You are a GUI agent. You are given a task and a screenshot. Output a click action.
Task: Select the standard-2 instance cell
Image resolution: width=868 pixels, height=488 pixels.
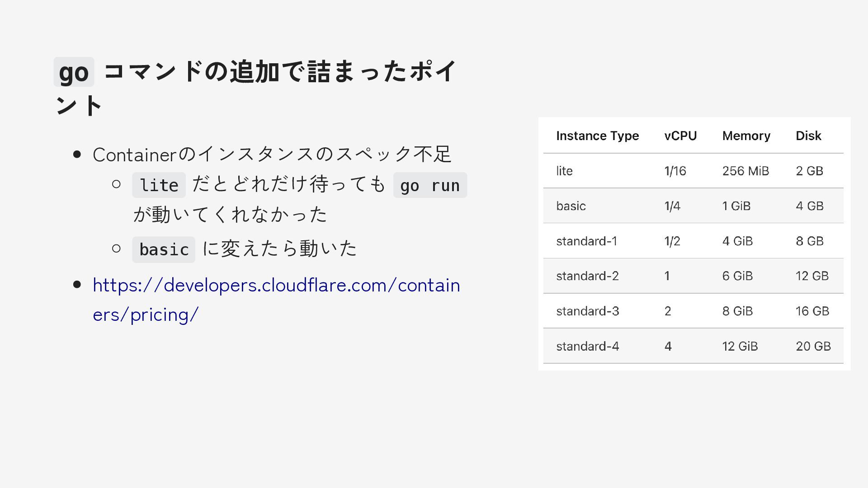click(x=587, y=276)
